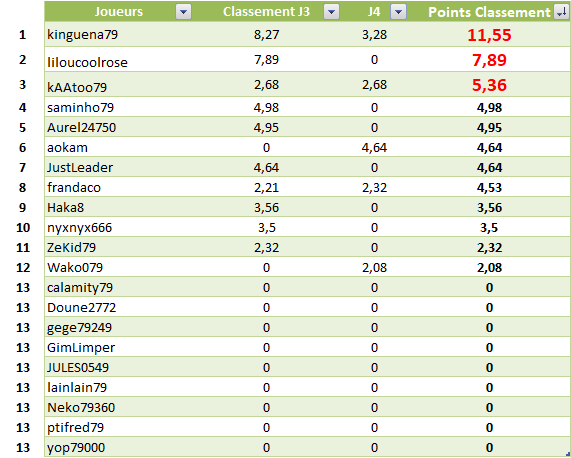The image size is (571, 458).
Task: Select rank number 12 beside Wako079
Action: point(23,268)
